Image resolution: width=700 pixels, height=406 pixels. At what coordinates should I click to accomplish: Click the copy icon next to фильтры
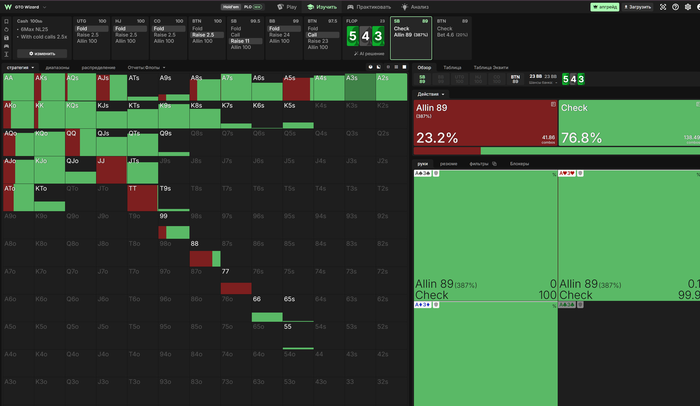[494, 164]
